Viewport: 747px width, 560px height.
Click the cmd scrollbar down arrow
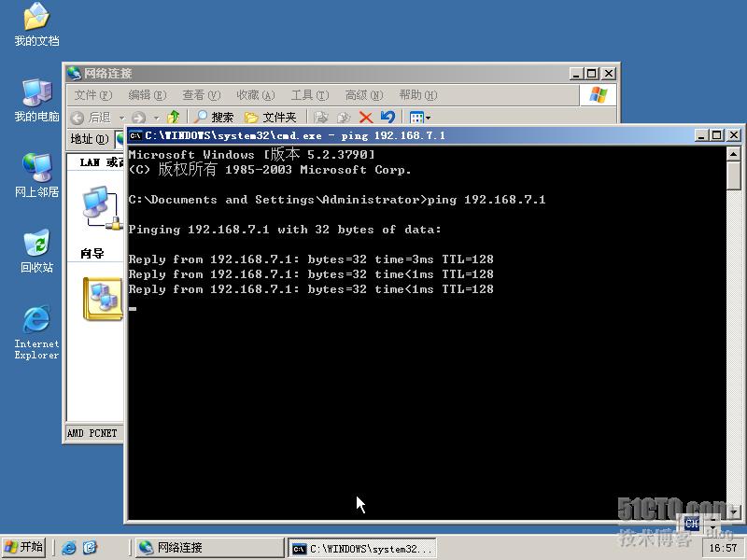(734, 512)
